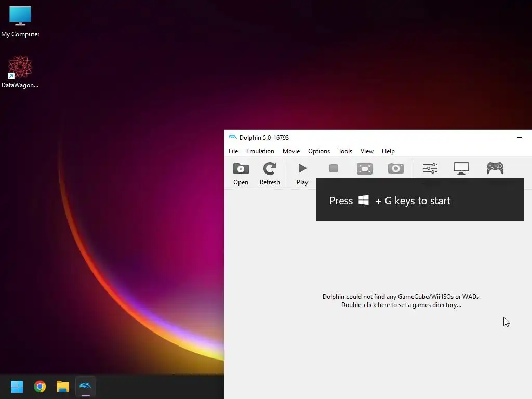Launch Google Chrome from the taskbar

tap(40, 387)
